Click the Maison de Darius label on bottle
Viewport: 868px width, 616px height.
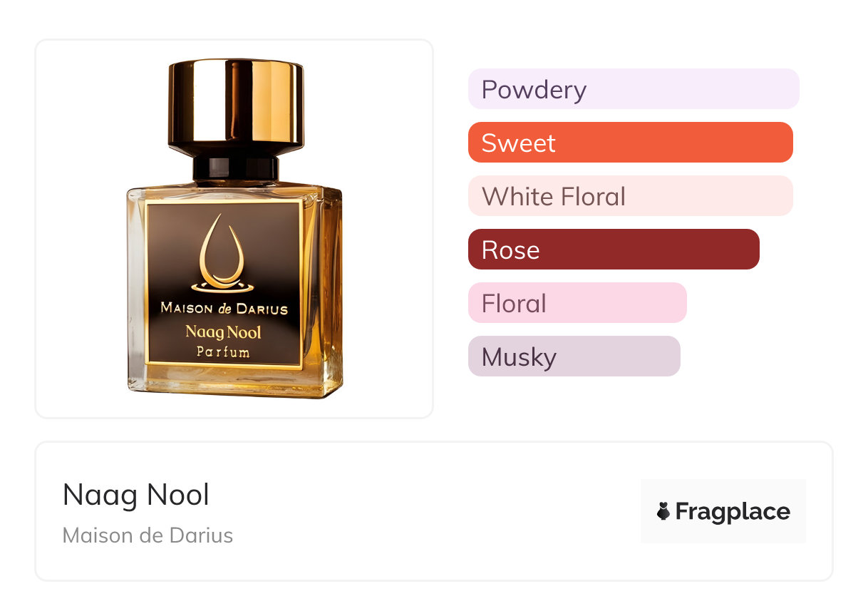(x=224, y=309)
